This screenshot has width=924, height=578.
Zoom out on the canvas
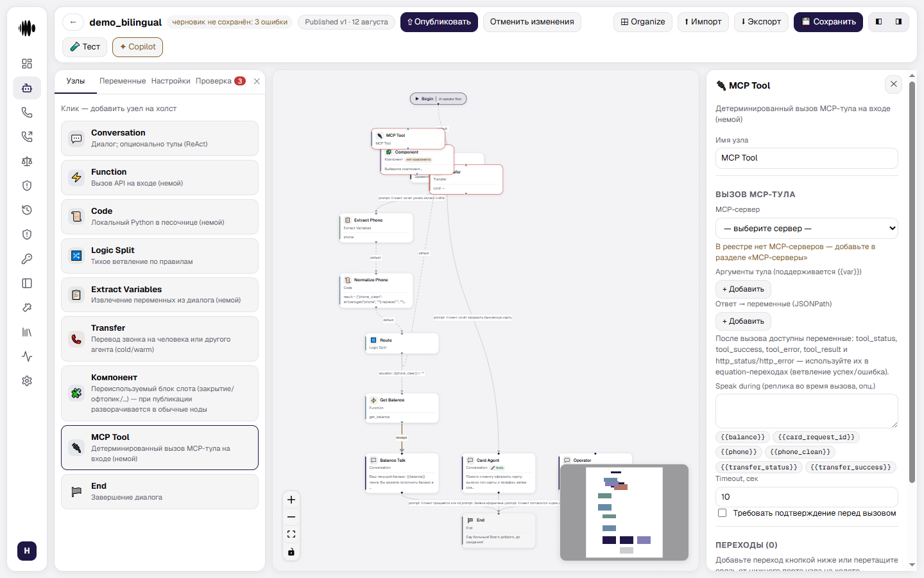[x=291, y=517]
